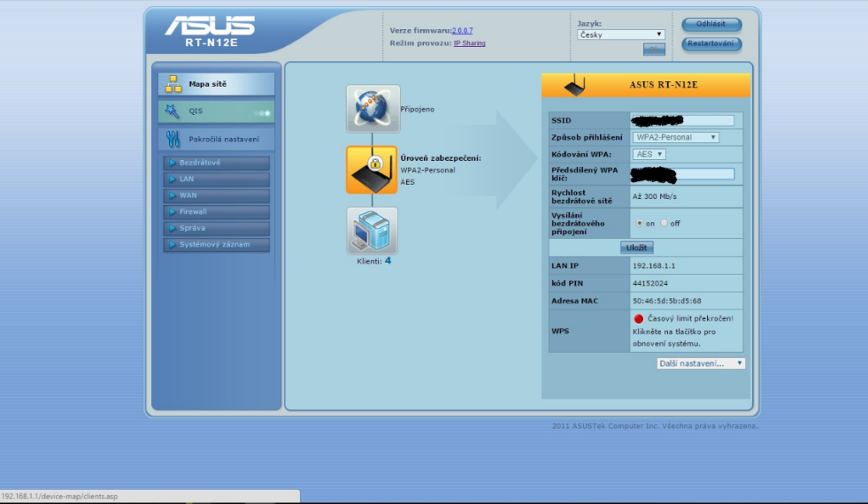Click arrow icon beside Systémový záznam
Screen dimensions: 868x504
pos(173,244)
